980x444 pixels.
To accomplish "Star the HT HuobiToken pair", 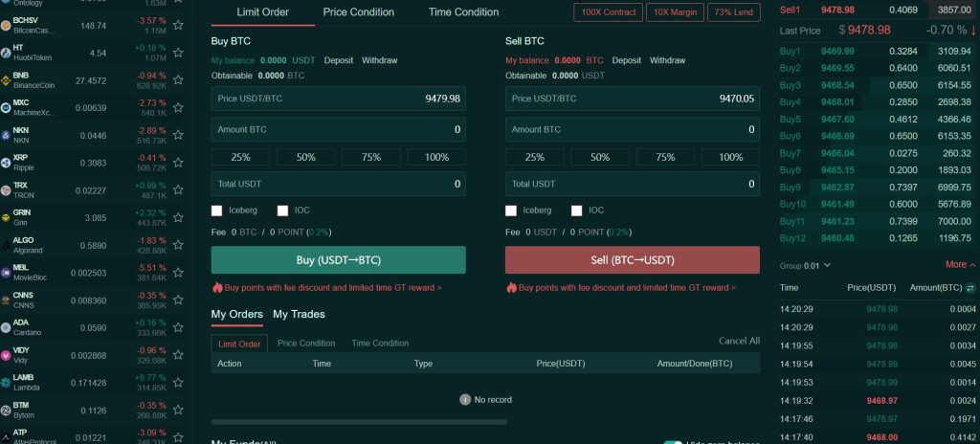I will 178,53.
